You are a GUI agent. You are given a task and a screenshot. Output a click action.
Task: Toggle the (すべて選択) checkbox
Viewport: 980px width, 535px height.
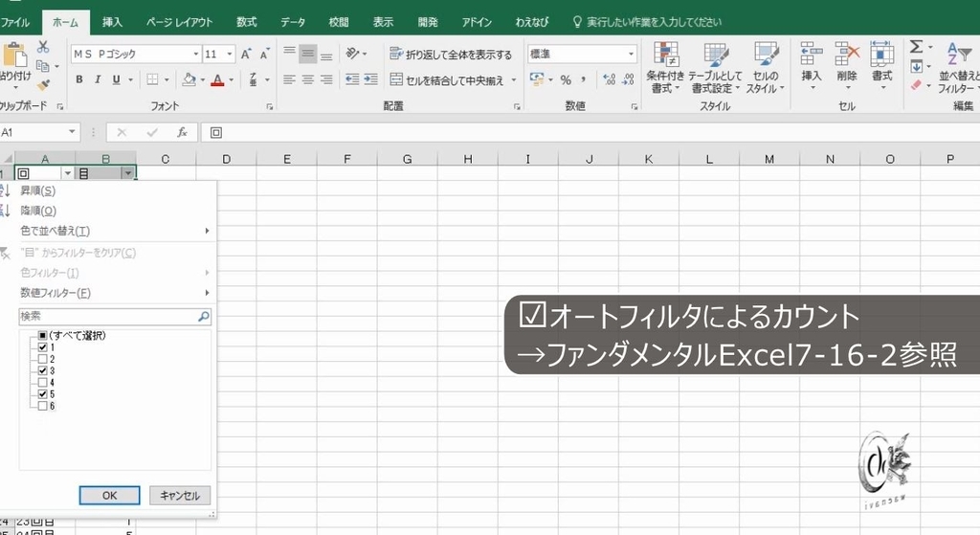coord(42,336)
